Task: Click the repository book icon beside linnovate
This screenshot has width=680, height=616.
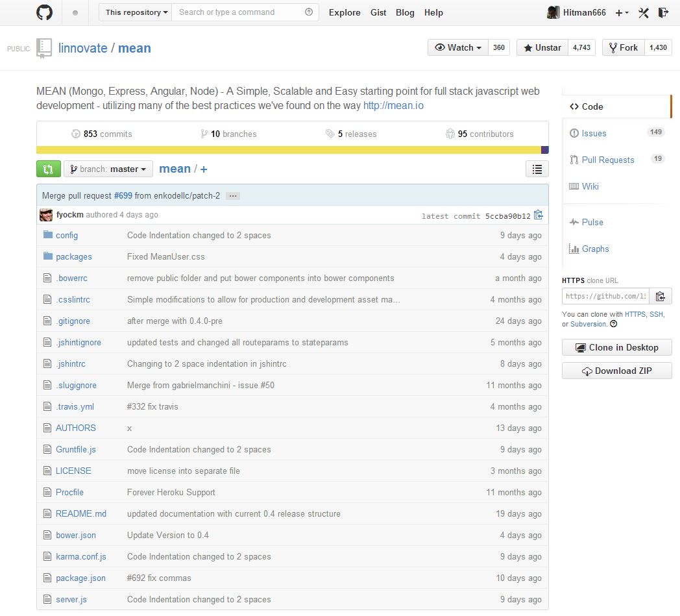Action: pos(44,48)
